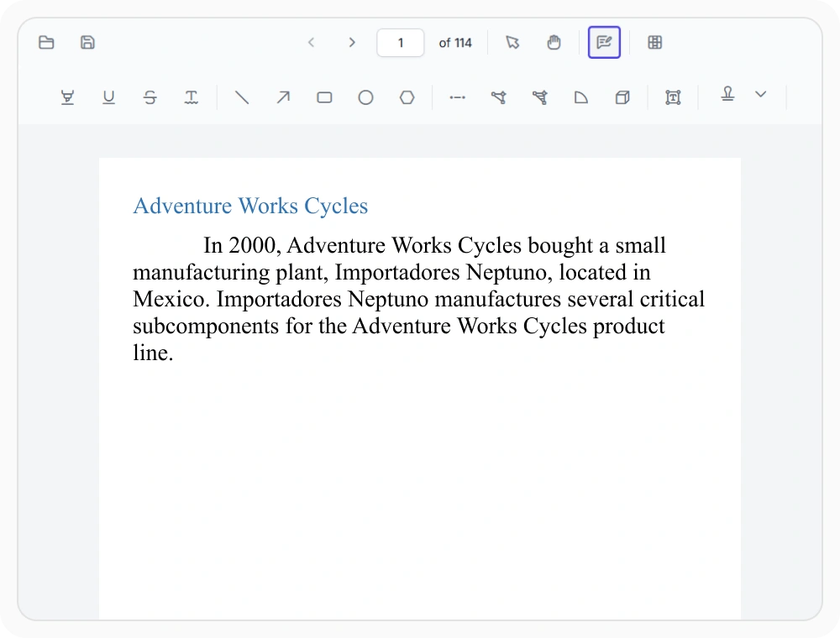Click the word 'Mexico.' in the paragraph

tap(171, 299)
